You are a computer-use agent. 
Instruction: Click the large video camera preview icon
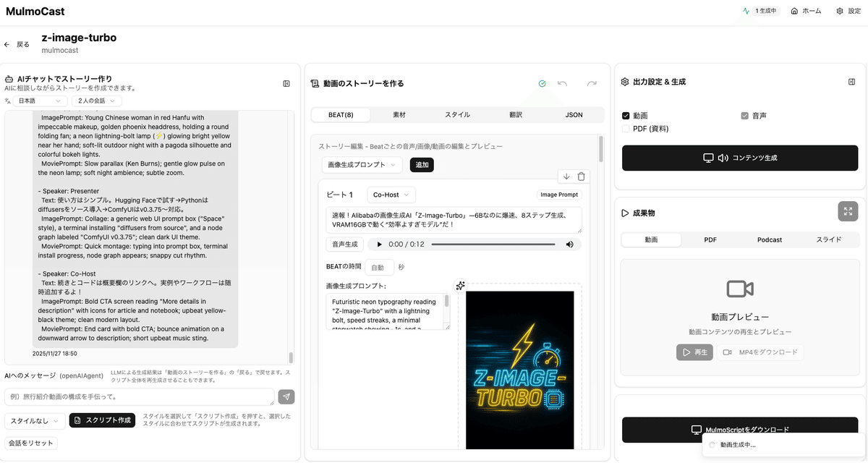tap(740, 289)
